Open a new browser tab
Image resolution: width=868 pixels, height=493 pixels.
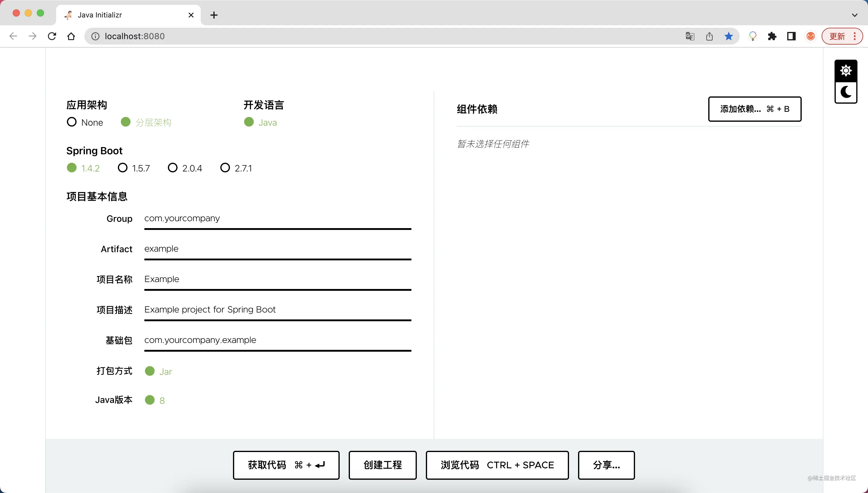click(214, 15)
